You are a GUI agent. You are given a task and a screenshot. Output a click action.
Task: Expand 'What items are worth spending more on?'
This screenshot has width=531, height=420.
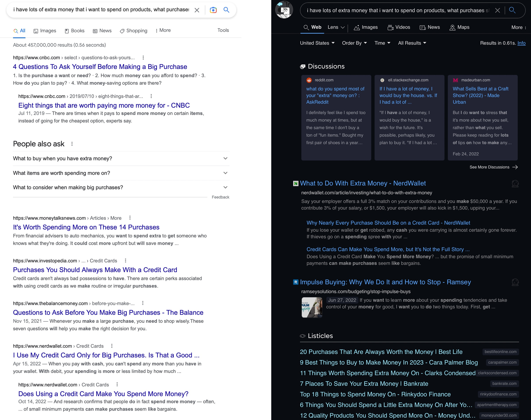(121, 173)
